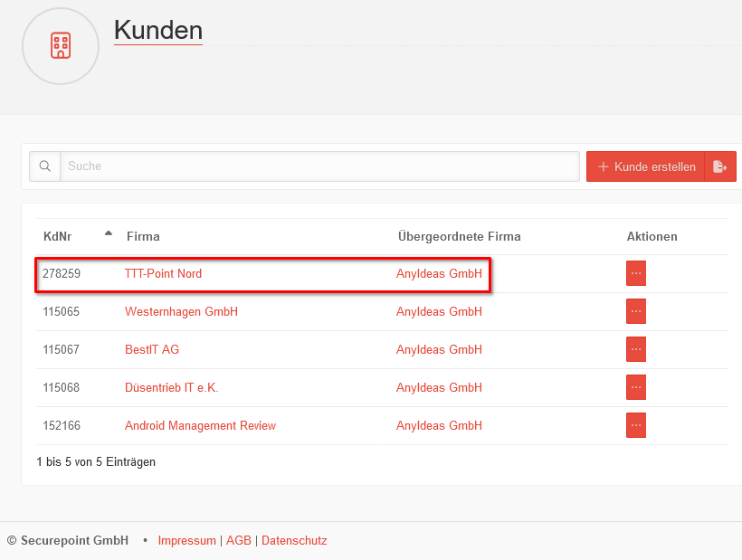Sort table by KdNr column arrow
742x560 pixels.
tap(109, 234)
